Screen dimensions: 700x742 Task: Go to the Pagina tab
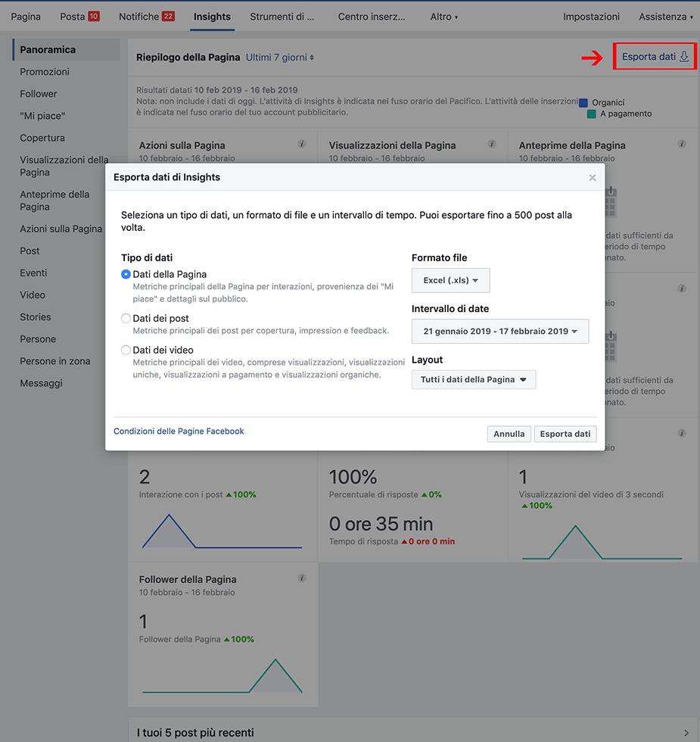tap(26, 17)
